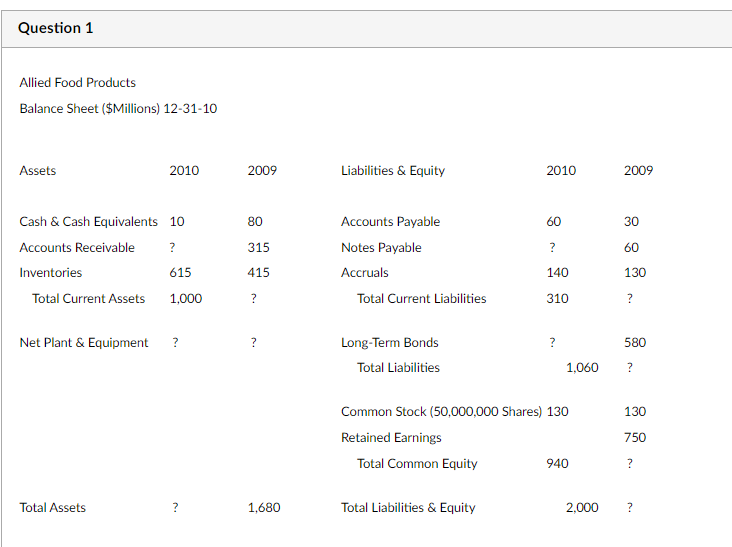
Task: Click the "Total Liabilities" row label
Action: (398, 368)
